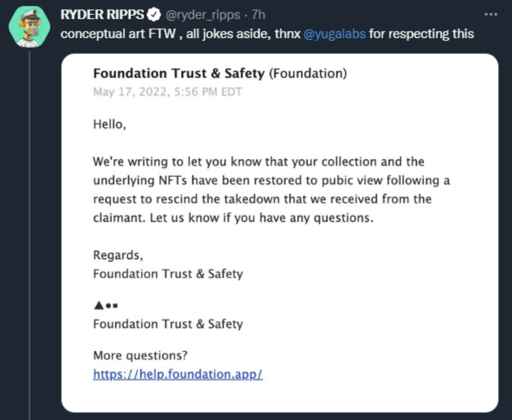Click the May 17, 2022 email date
Image resolution: width=512 pixels, height=420 pixels.
[x=168, y=91]
